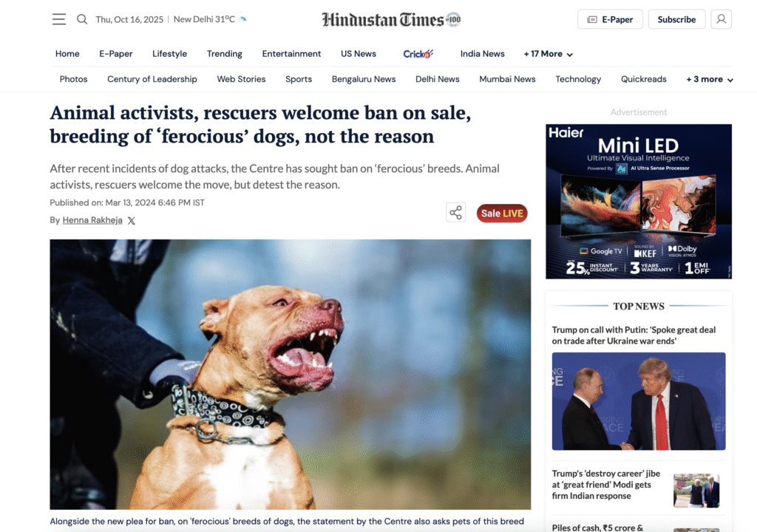Click the Haier Mini LED advertisement
Screen dimensions: 757x532
pos(639,201)
